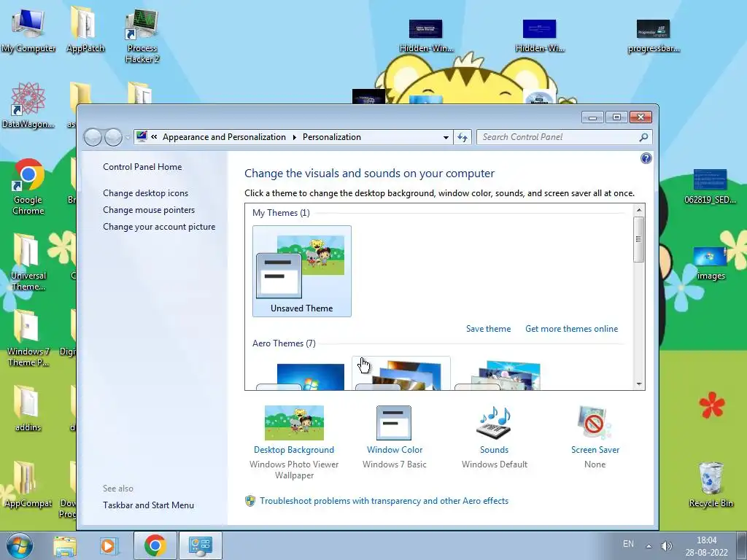Open Windows Explorer from taskbar
The width and height of the screenshot is (747, 560).
point(65,545)
